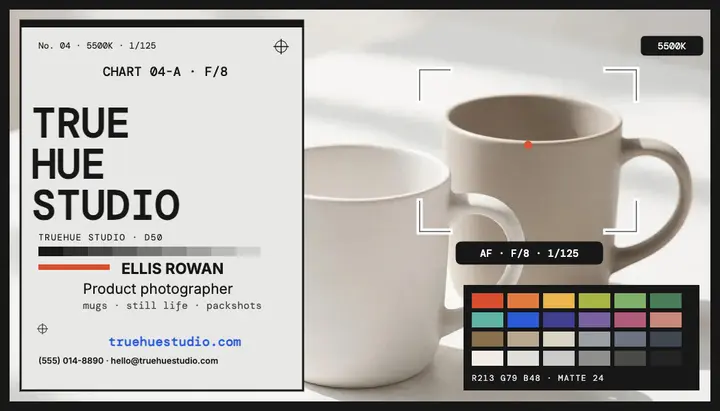Select the pure white swatch in the bottom row
720x411 pixels.
point(487,358)
